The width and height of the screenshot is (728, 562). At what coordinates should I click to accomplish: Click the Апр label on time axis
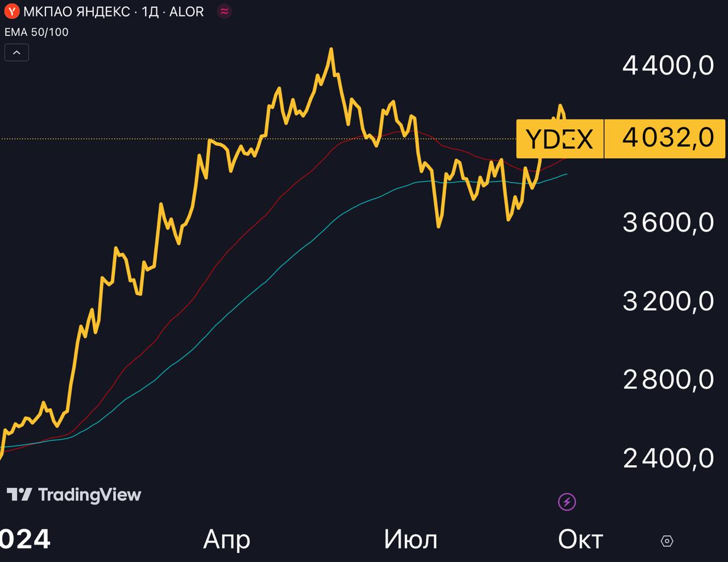(226, 539)
